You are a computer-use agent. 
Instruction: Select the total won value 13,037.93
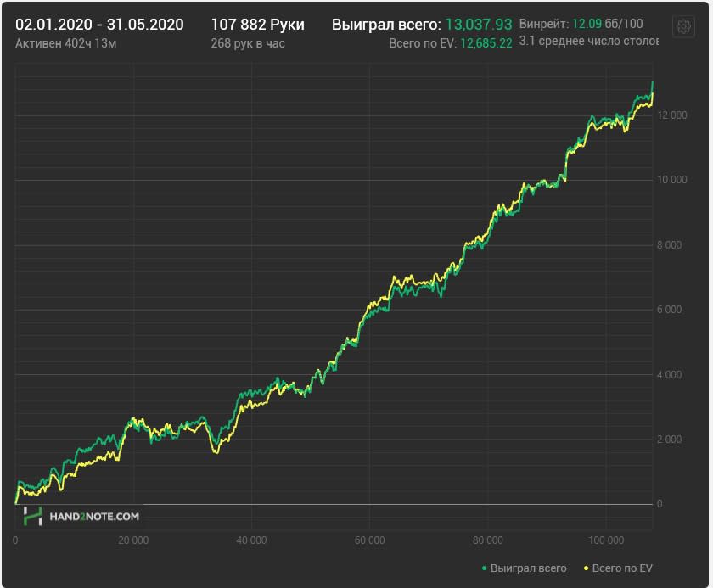point(479,25)
